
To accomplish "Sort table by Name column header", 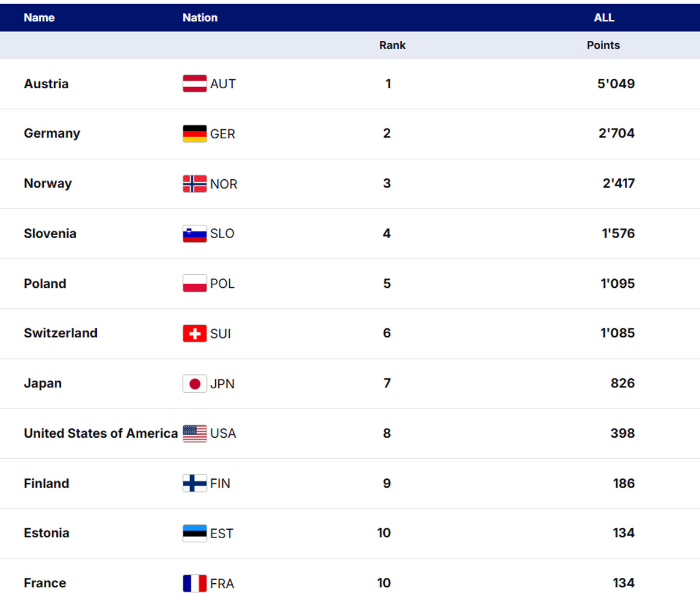I will click(39, 18).
